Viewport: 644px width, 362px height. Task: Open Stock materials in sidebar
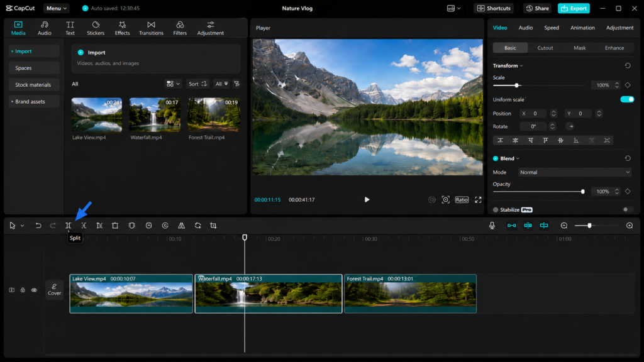[x=34, y=85]
